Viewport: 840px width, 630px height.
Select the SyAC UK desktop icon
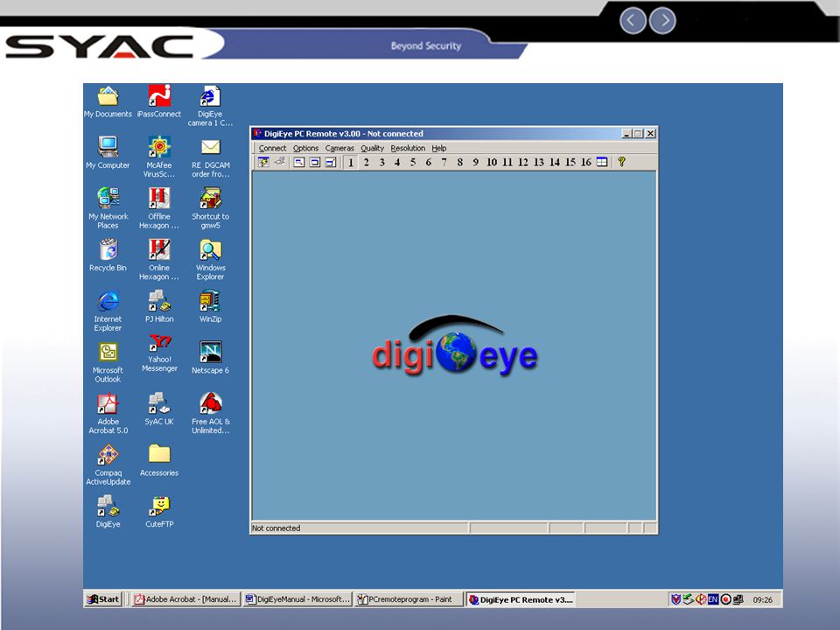[159, 409]
